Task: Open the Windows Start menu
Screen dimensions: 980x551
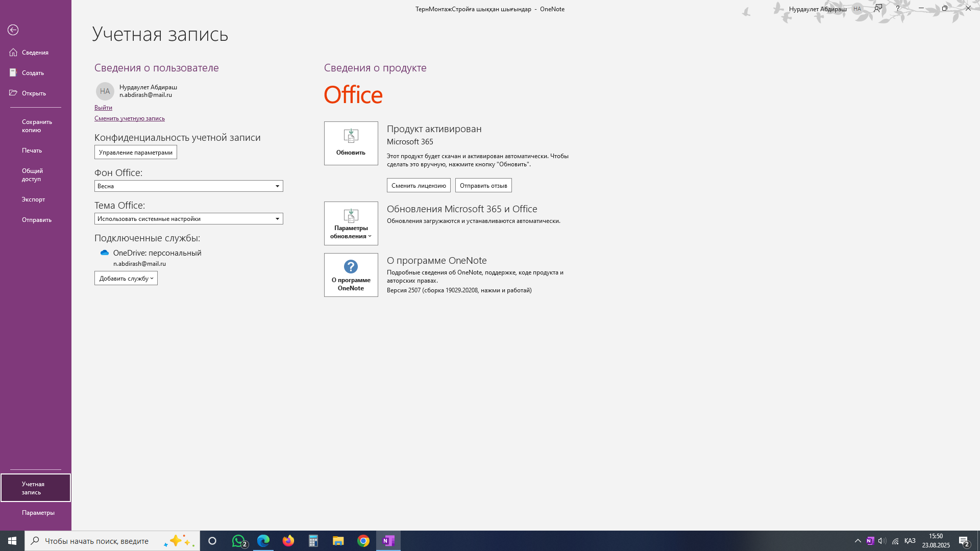Action: tap(12, 541)
